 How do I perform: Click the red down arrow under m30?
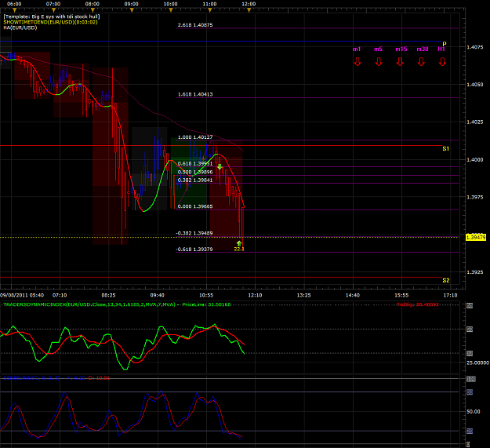tap(421, 62)
